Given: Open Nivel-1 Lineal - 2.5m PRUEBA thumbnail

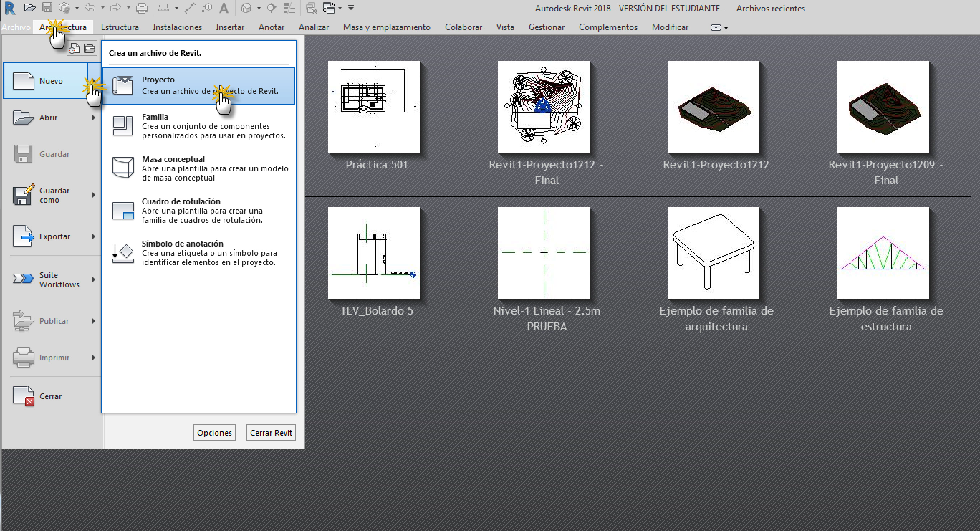Looking at the screenshot, I should click(544, 253).
